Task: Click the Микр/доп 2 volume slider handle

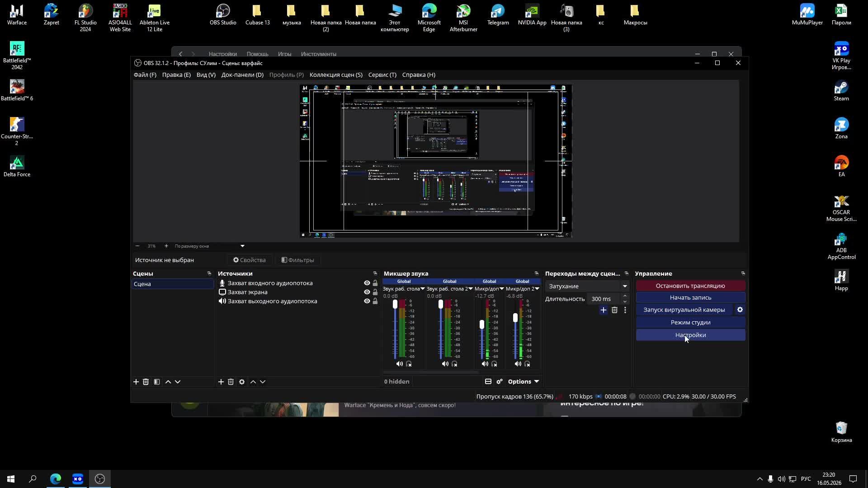Action: 515,318
